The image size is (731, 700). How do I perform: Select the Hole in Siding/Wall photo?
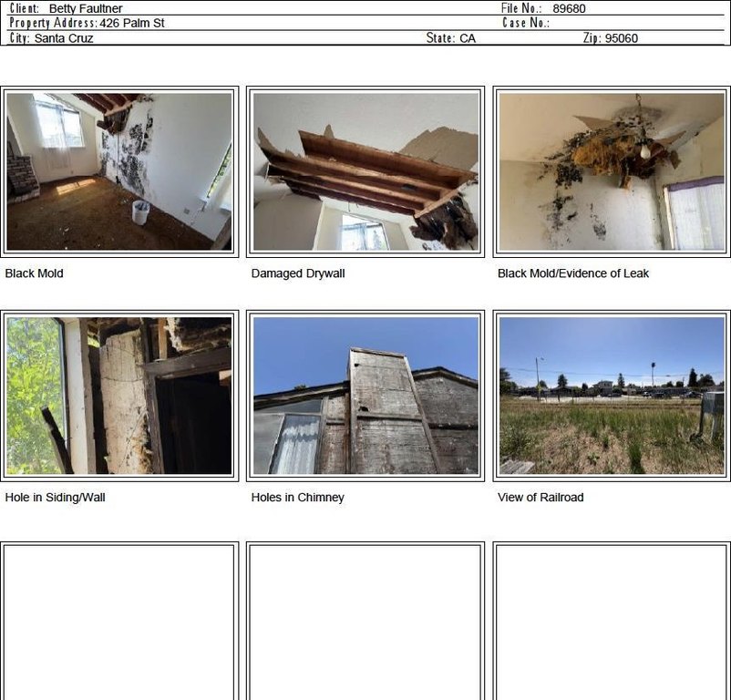(119, 396)
